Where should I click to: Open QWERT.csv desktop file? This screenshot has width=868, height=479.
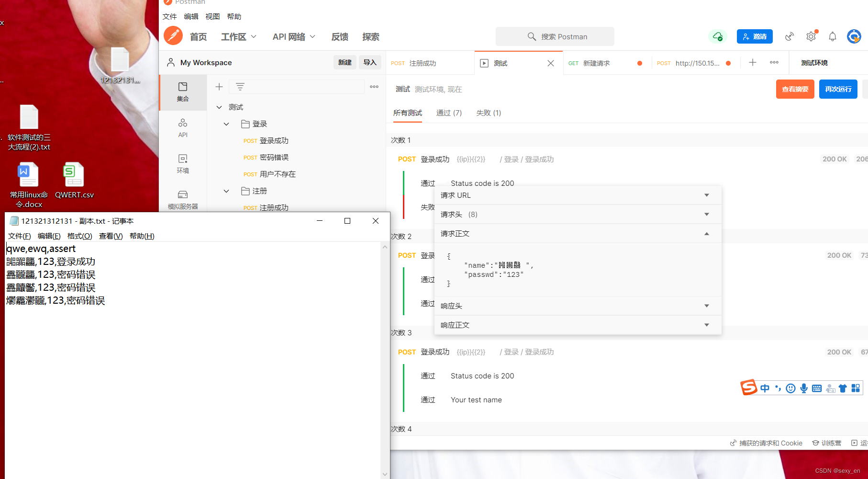pyautogui.click(x=74, y=181)
